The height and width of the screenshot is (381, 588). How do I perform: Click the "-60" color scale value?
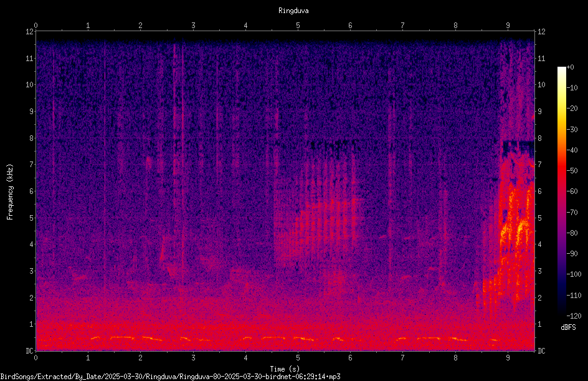click(x=572, y=191)
